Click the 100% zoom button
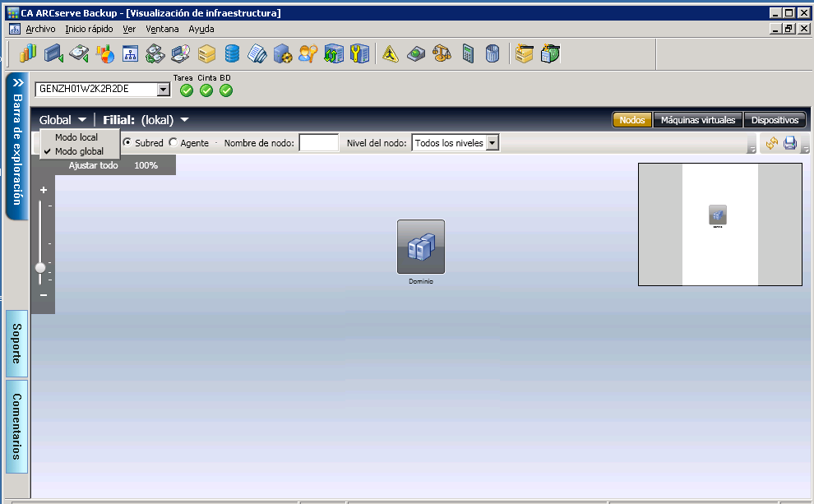 146,165
